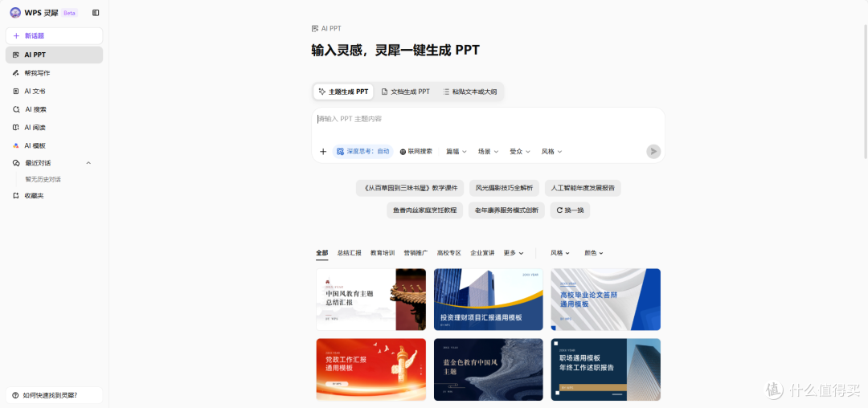Open the 受众 dropdown

[x=520, y=152]
